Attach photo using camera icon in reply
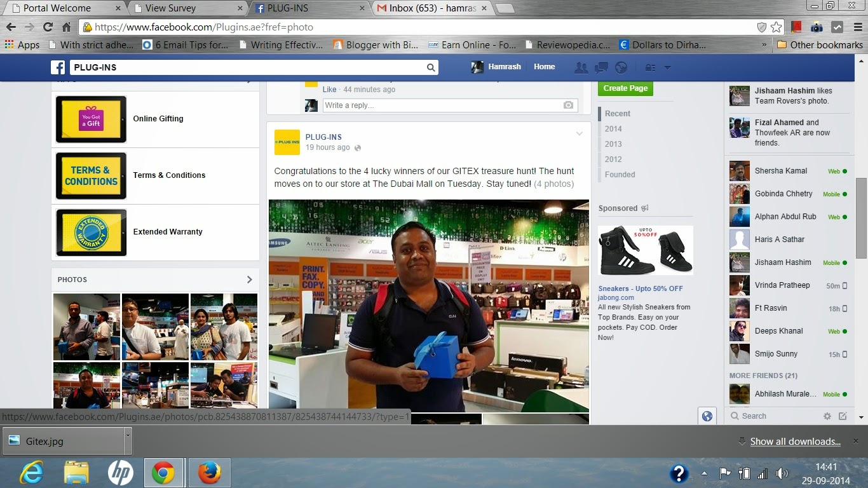The width and height of the screenshot is (868, 488). pyautogui.click(x=568, y=105)
